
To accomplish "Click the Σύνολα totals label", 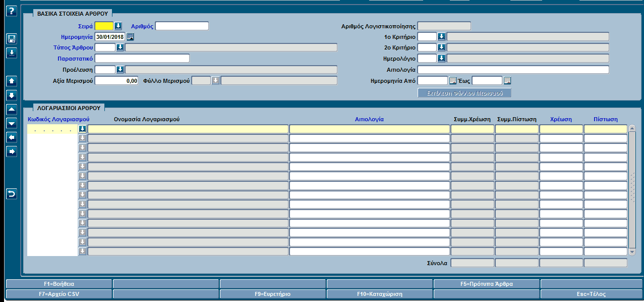I will coord(438,263).
